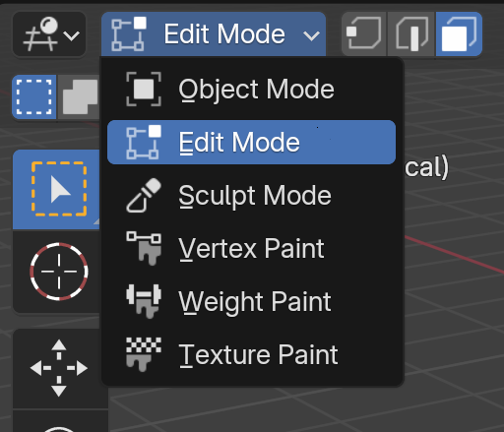Select Edit Mode menu entry

click(x=251, y=142)
